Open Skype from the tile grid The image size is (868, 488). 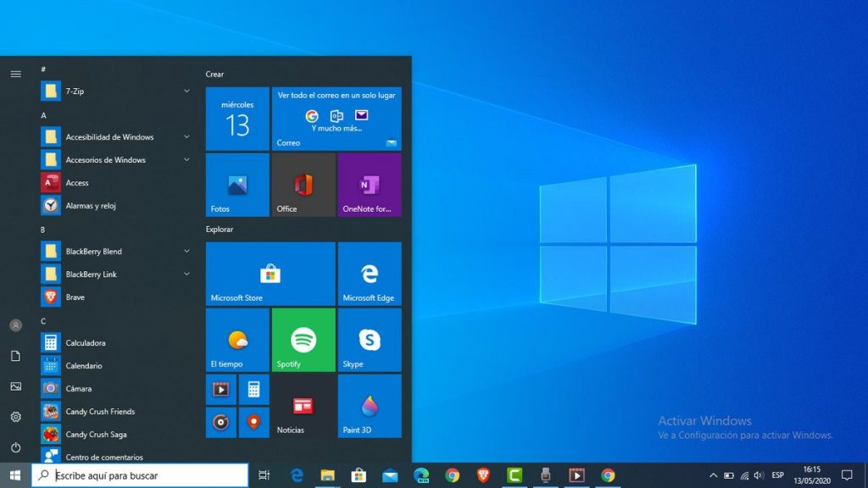369,340
